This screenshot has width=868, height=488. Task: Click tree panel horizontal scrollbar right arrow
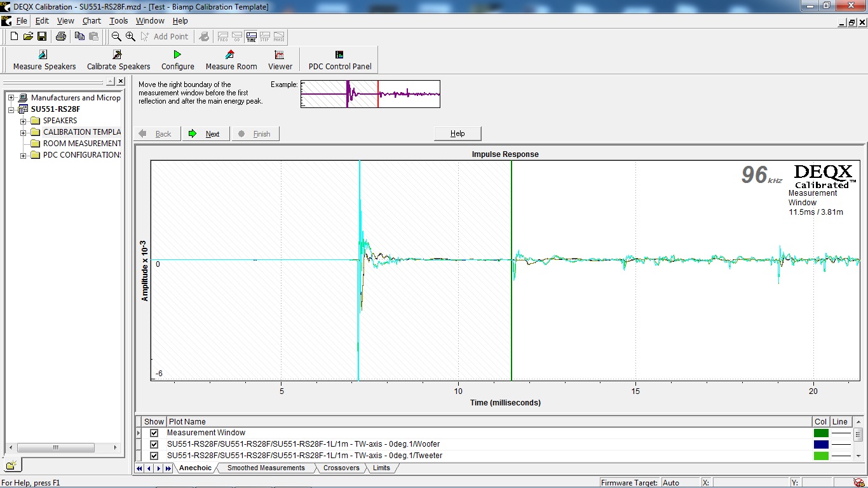[115, 448]
